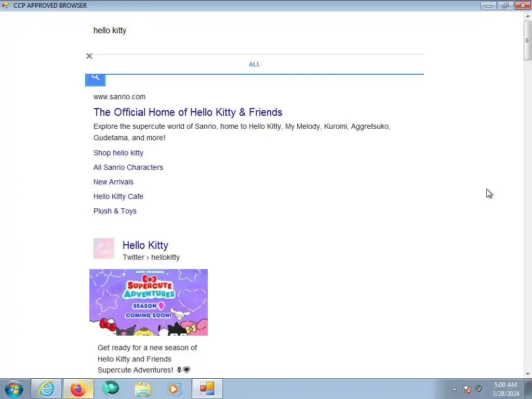This screenshot has height=399, width=532.
Task: Open Action Center flag tray icon
Action: tap(467, 389)
